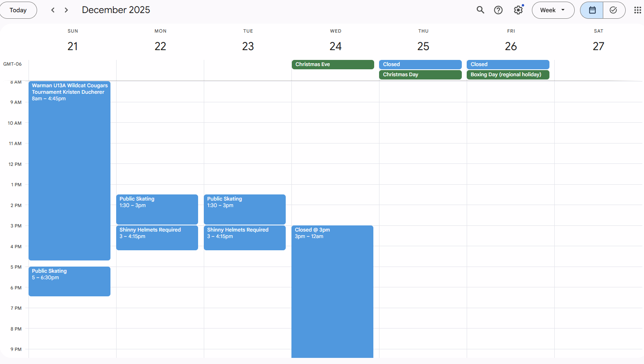644x364 pixels.
Task: Advance to the next week
Action: [66, 10]
